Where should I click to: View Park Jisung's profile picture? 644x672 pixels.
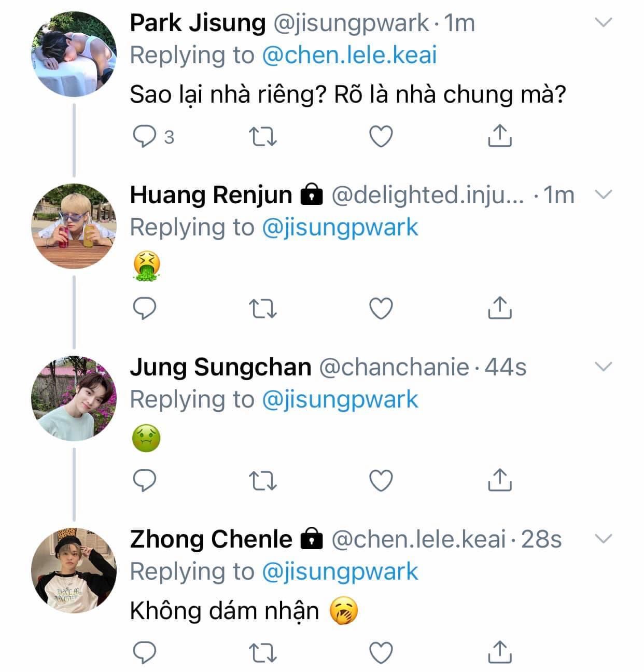pos(74,54)
